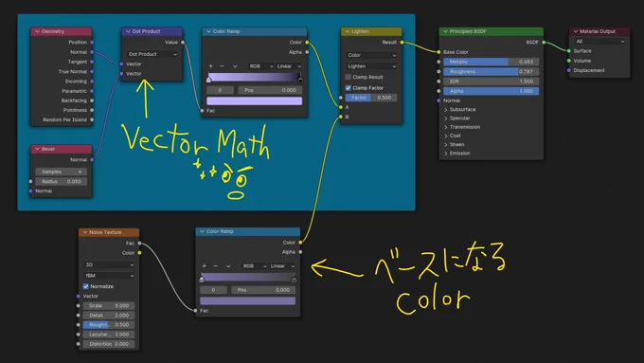Click Noise Texture Scale field
Screen dimensions: 644x363
(x=109, y=306)
